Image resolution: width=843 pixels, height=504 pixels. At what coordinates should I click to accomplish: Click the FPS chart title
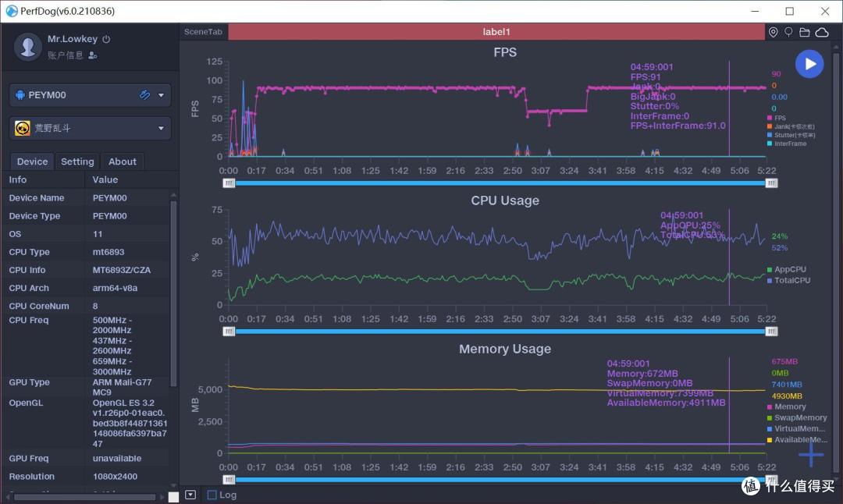click(505, 52)
